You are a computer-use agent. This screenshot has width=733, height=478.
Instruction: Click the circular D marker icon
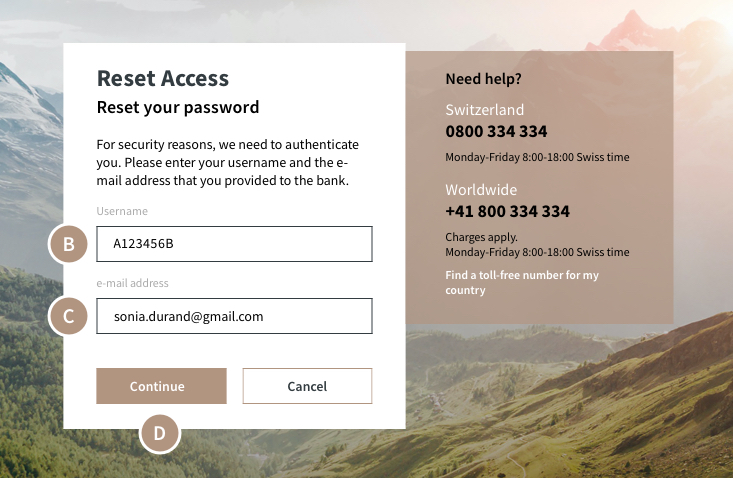159,433
